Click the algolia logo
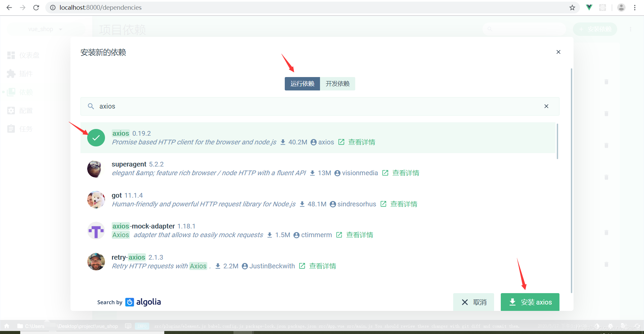Viewport: 644px width, 334px height. tap(143, 302)
